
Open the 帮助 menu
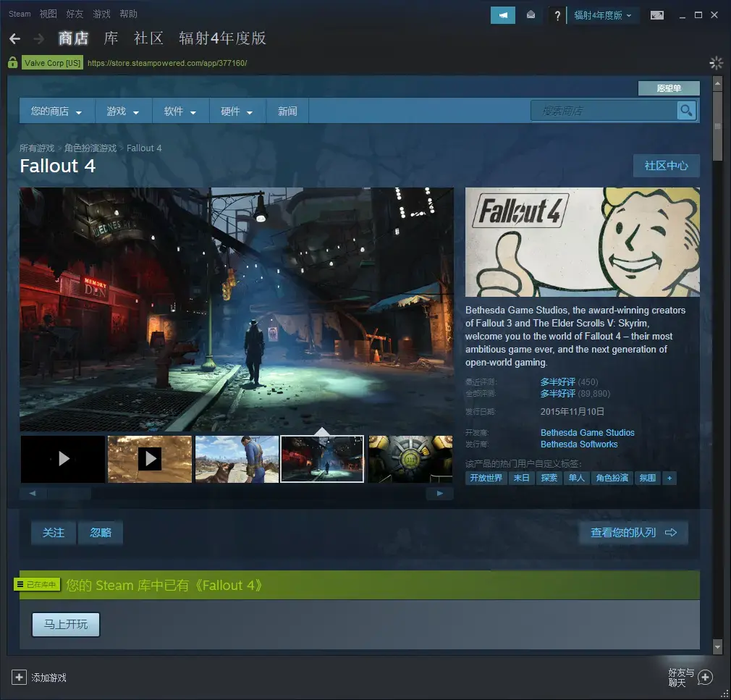click(128, 14)
